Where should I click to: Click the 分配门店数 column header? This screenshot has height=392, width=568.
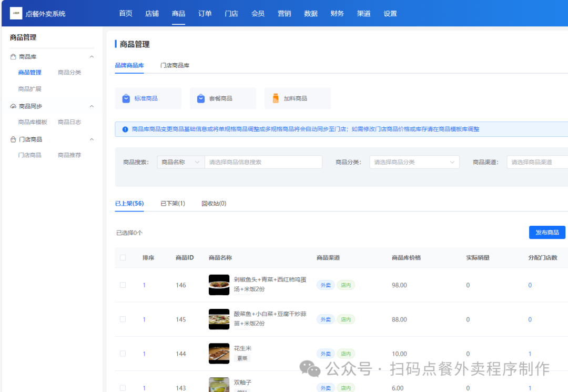tap(543, 258)
